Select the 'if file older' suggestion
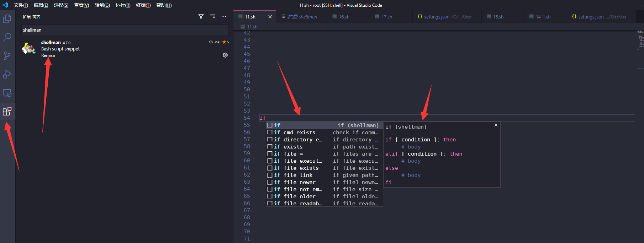 tap(324, 196)
